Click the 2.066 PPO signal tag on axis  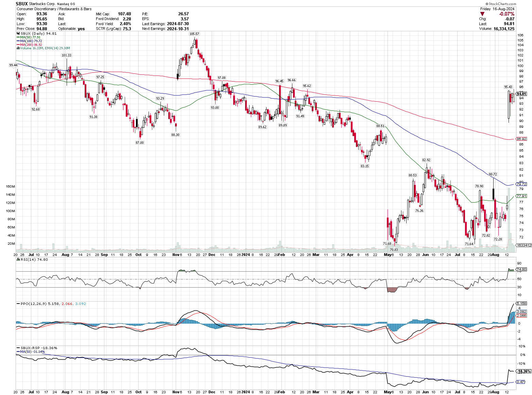(x=521, y=315)
